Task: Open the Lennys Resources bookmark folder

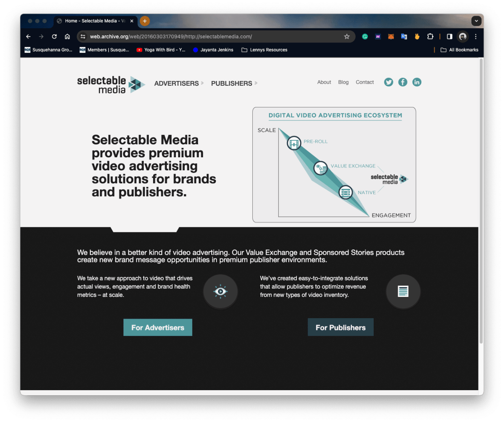Action: (x=264, y=50)
